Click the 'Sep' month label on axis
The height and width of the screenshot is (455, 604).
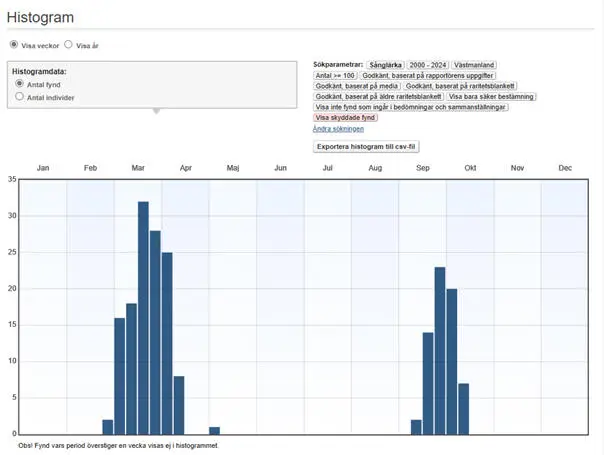(x=422, y=168)
